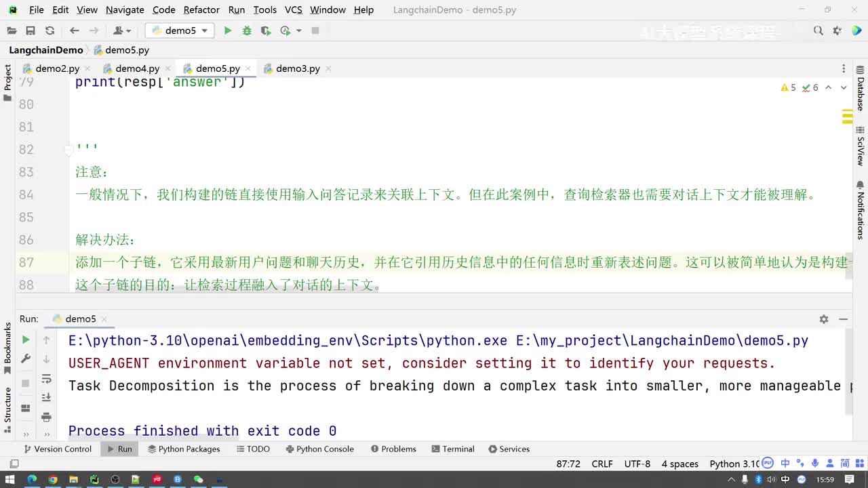Open the Python Console tool window
Screen dimensions: 868x488
320,449
